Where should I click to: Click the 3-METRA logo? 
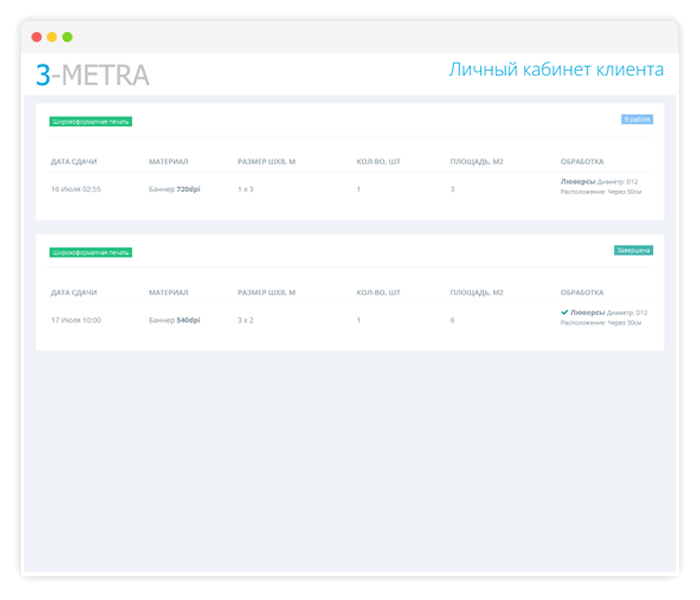pyautogui.click(x=92, y=75)
